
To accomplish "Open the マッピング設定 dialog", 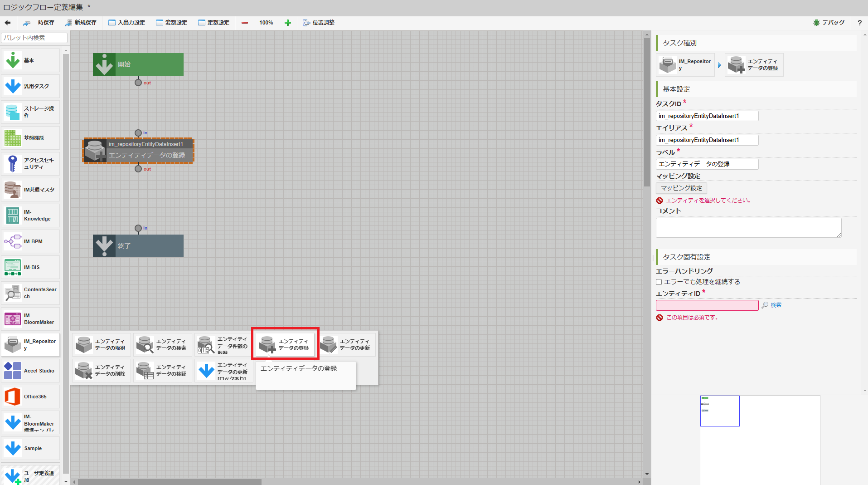I will click(x=680, y=188).
